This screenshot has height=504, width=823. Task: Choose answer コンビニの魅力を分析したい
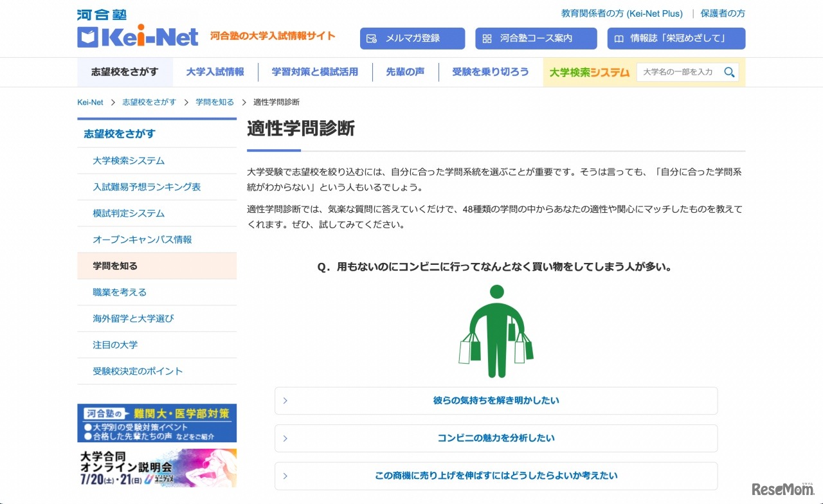tap(496, 438)
